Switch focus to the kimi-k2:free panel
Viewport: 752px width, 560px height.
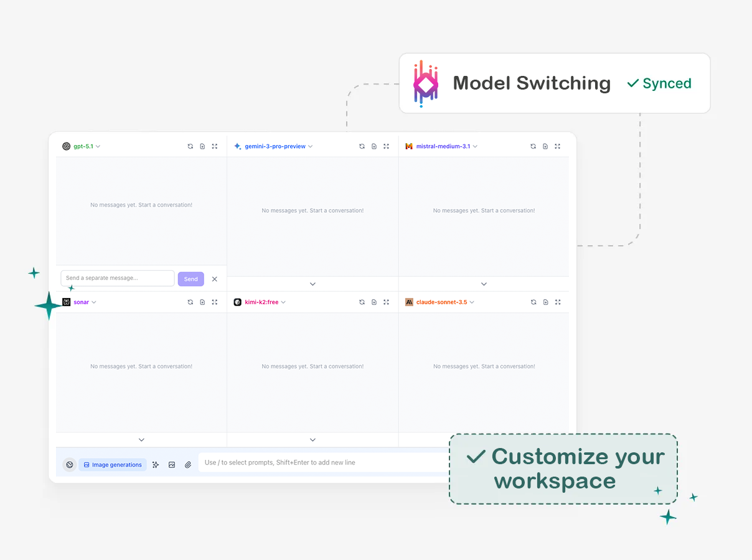(261, 302)
